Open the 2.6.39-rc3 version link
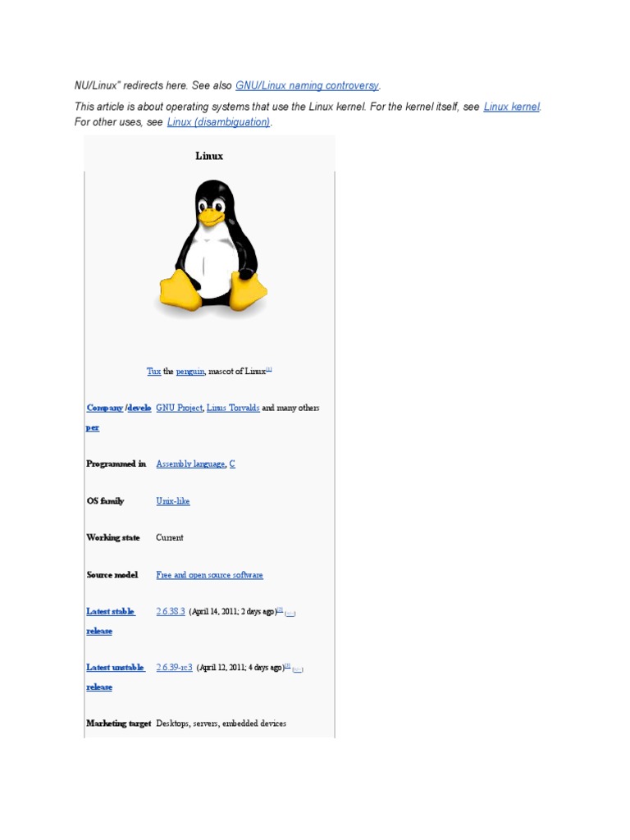 click(174, 668)
